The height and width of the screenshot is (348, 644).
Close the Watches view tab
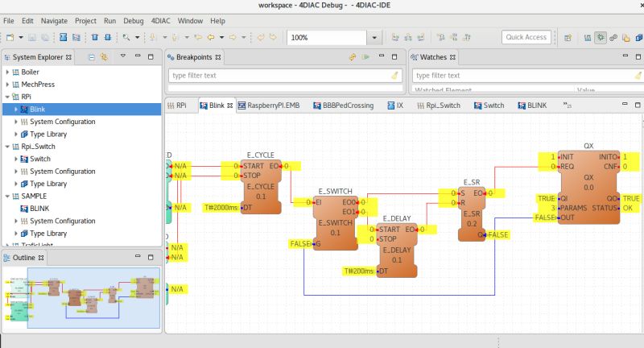[x=452, y=57]
